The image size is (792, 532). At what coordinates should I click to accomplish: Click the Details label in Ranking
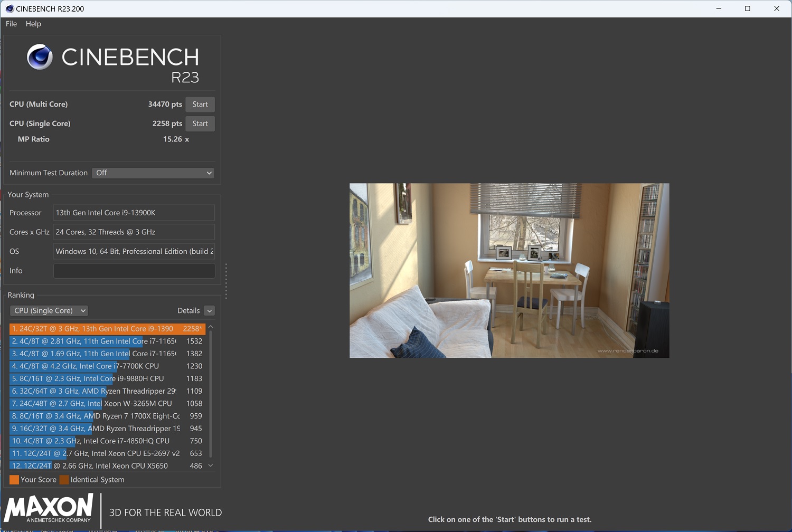click(188, 311)
